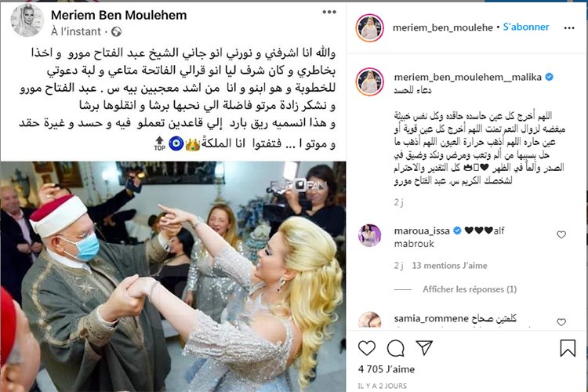Open Meriem Ben Moulehem Facebook profile name
This screenshot has height=392, width=588.
coord(119,15)
